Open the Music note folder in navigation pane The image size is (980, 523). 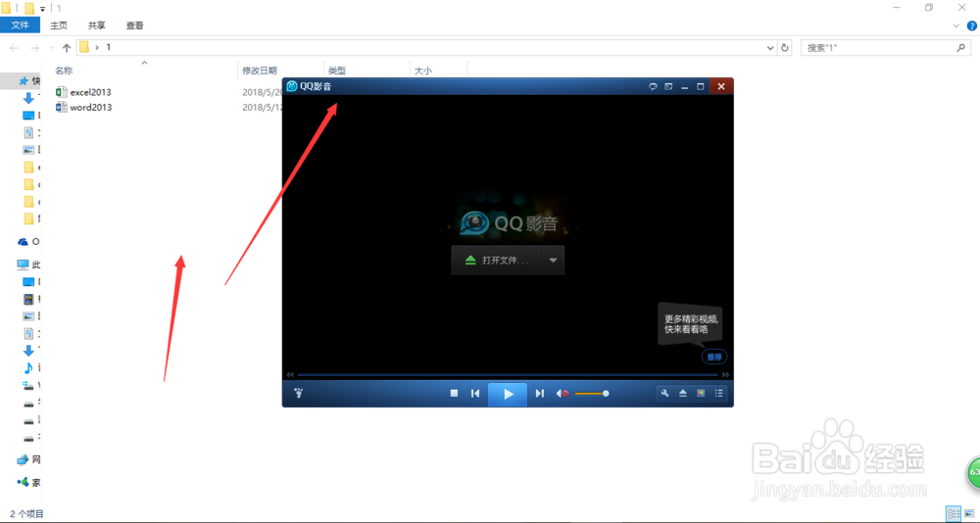[28, 367]
